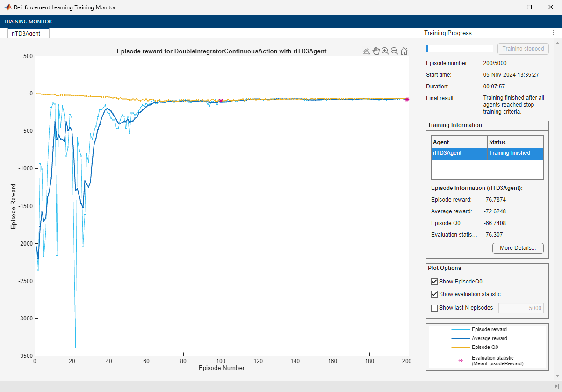Select the TRAINING MONITOR ribbon tab
The height and width of the screenshot is (392, 562).
pyautogui.click(x=28, y=22)
